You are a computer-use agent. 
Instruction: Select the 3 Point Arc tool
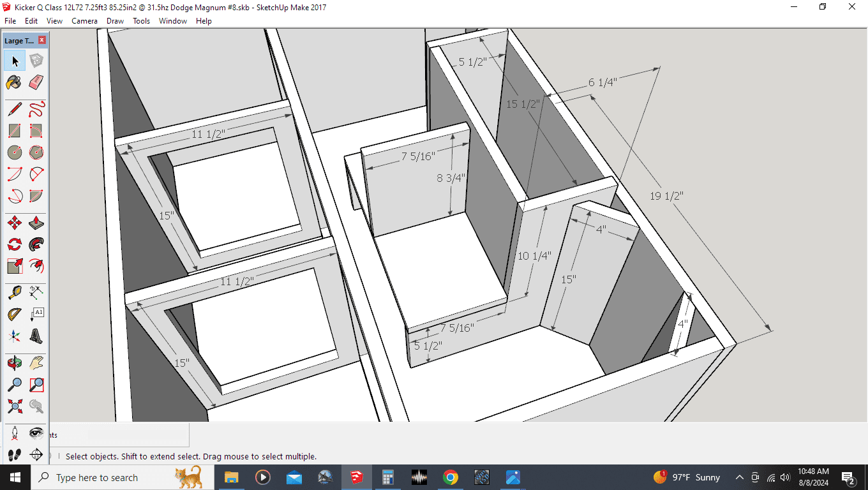coord(15,196)
